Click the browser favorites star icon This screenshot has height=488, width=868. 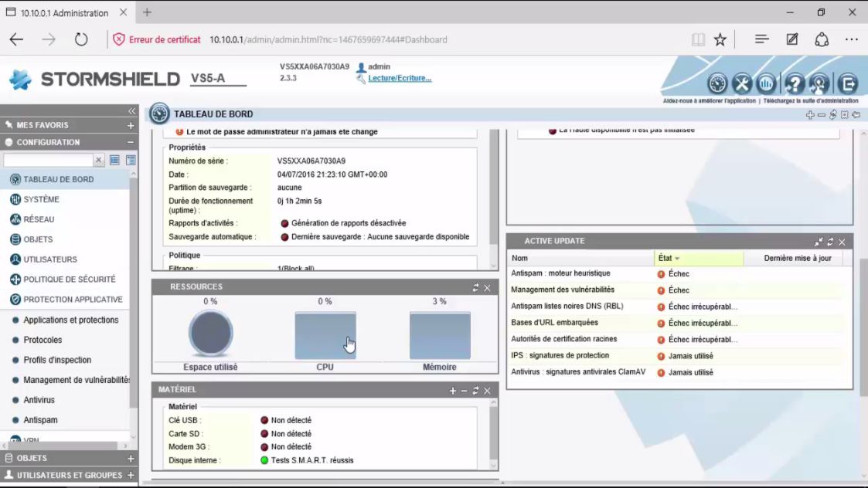point(720,39)
